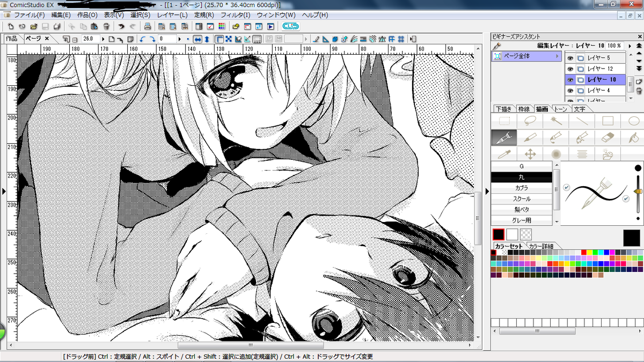Move layer to top with double-up arrow
Viewport: 644px width, 362px height.
click(639, 46)
